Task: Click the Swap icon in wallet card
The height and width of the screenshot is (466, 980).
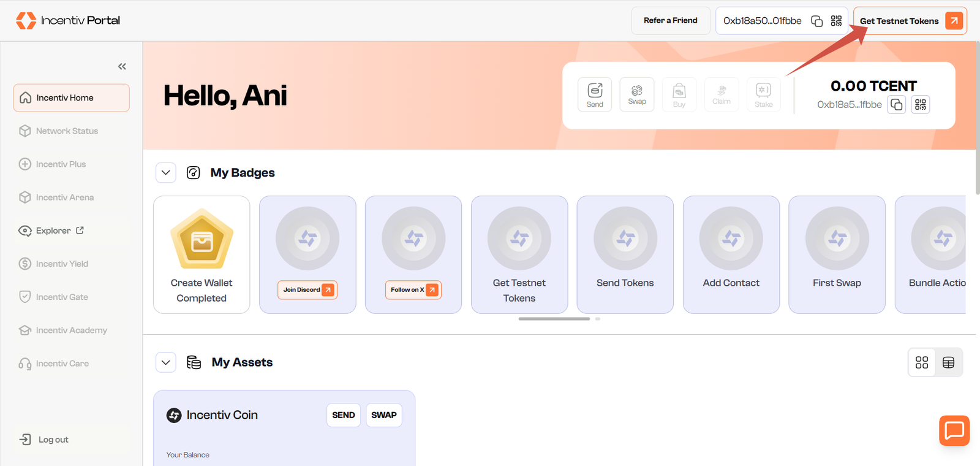Action: coord(637,94)
